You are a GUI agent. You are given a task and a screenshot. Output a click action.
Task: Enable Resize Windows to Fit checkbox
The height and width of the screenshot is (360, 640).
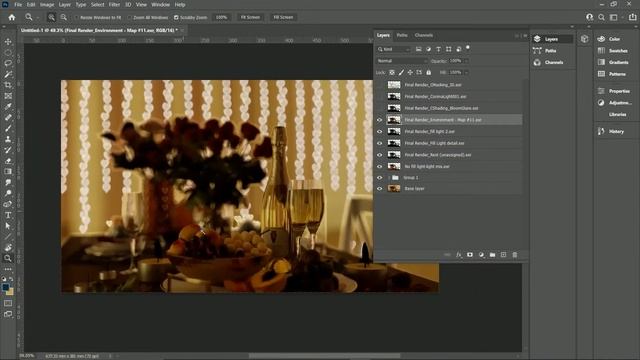coord(77,18)
